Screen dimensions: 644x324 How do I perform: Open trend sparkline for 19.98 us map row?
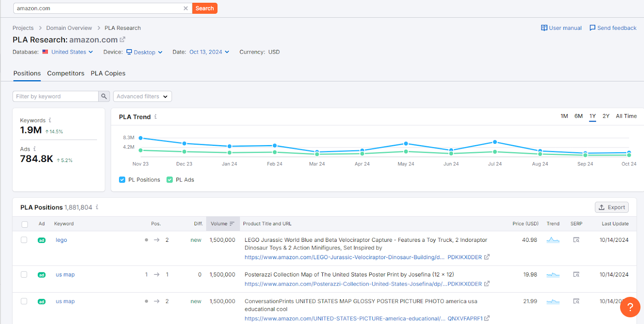(553, 274)
